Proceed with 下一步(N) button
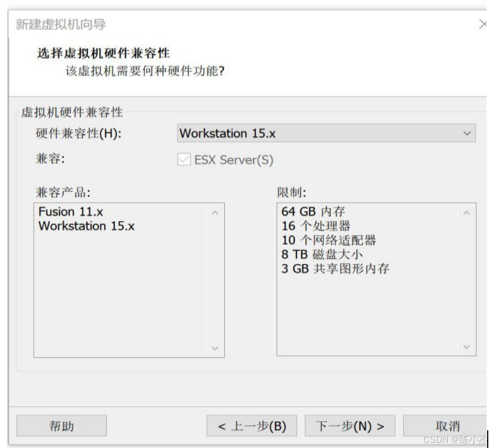 point(350,426)
